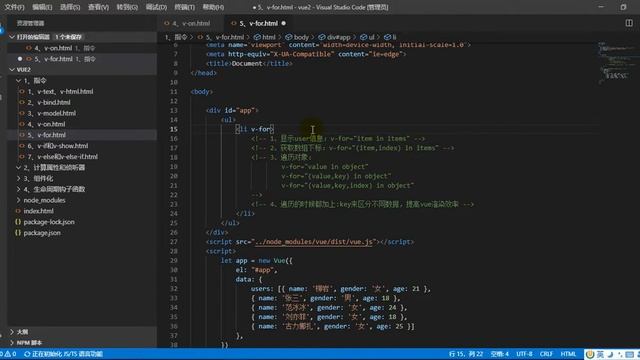
Task: Open the 调试(D) menu
Action: (156, 7)
